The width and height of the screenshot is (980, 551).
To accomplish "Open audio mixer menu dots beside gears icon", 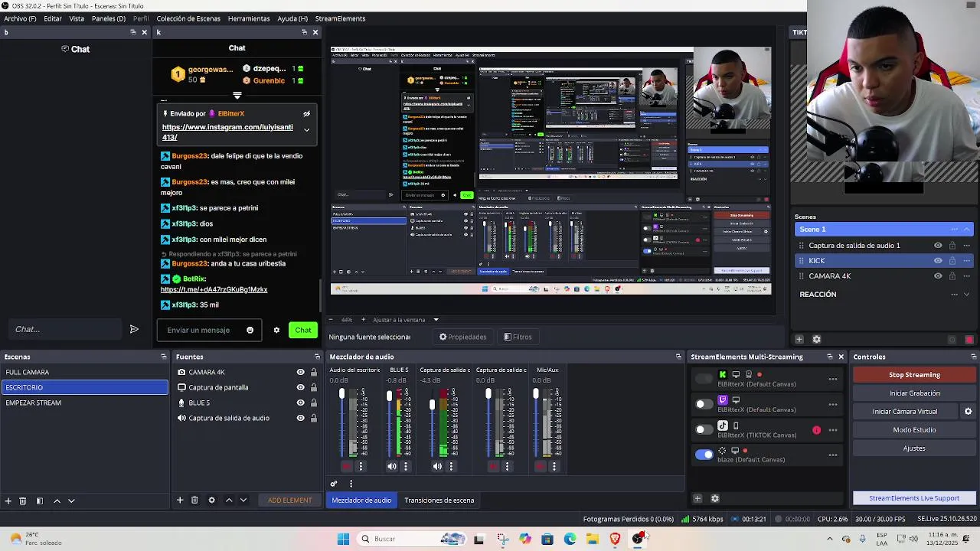I will 351,484.
